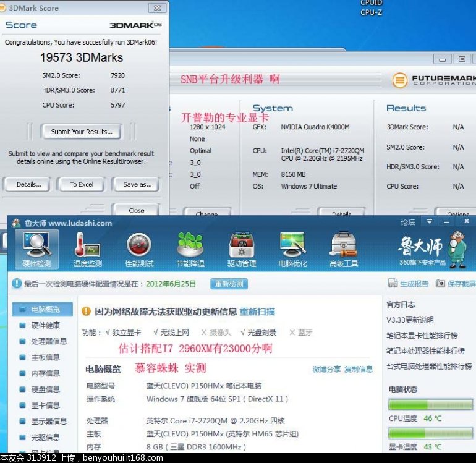This screenshot has width=476, height=463.
Task: Click Futuremark Corporation logo
Action: [434, 80]
